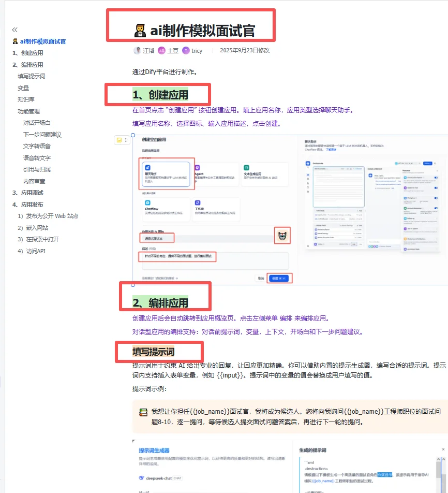Select the bottom-left resize handle of the image
This screenshot has height=493, width=448.
tap(133, 285)
